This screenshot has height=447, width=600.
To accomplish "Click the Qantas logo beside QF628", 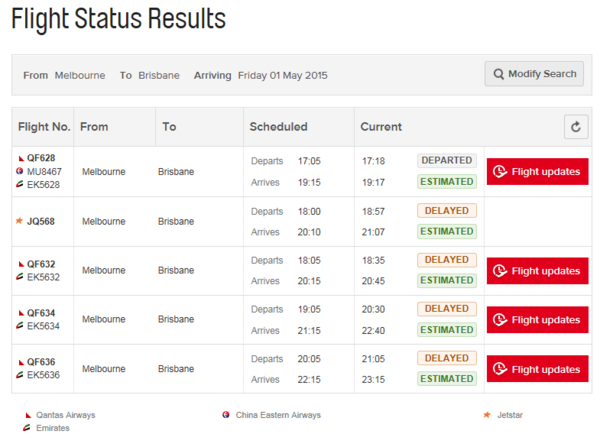I will point(19,158).
